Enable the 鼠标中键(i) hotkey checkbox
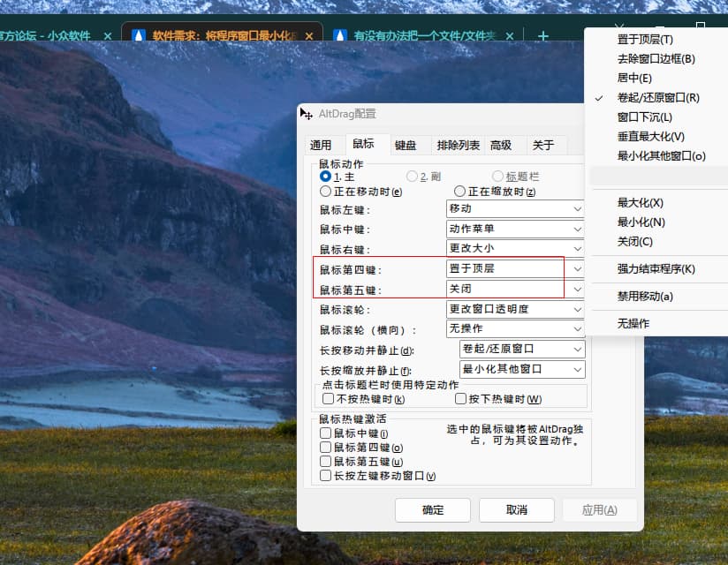The width and height of the screenshot is (728, 565). [328, 433]
